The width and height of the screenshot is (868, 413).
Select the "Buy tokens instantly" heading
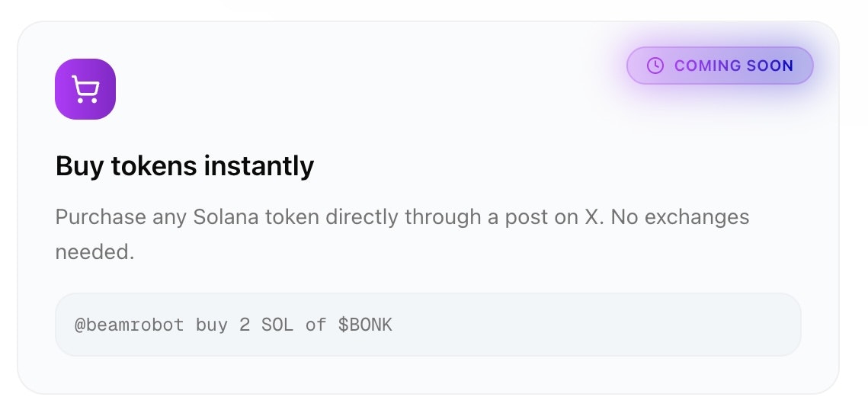pyautogui.click(x=184, y=165)
